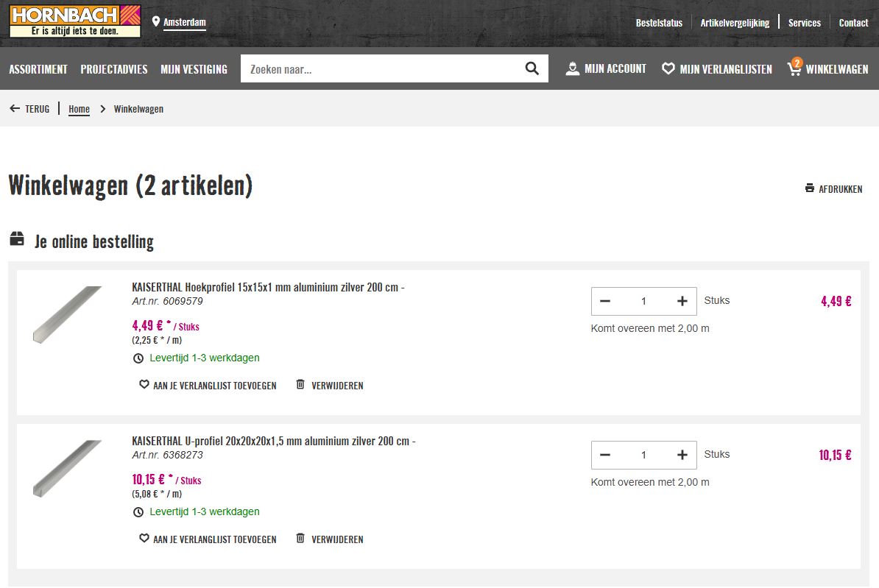Select the Amsterdam store location
Screen dimensions: 879x588
pyautogui.click(x=183, y=22)
